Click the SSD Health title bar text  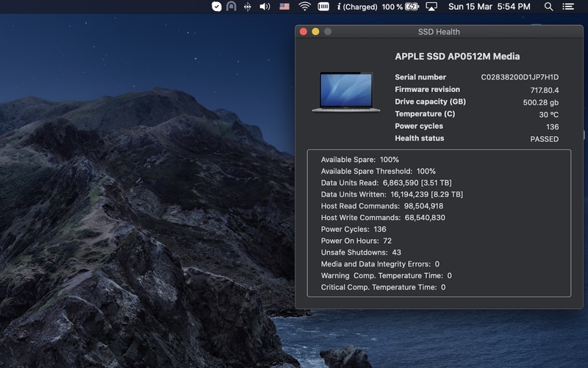(439, 32)
